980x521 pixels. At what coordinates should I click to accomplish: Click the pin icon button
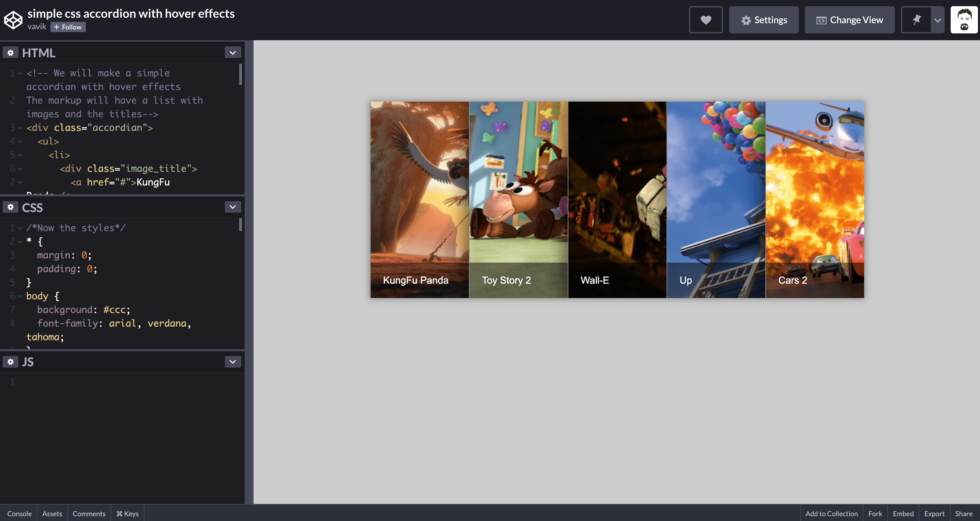tap(917, 20)
